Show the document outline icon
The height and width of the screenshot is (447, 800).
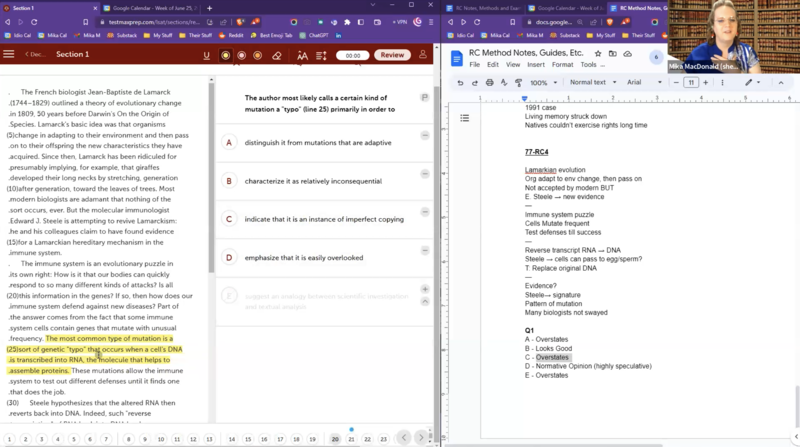pyautogui.click(x=465, y=118)
